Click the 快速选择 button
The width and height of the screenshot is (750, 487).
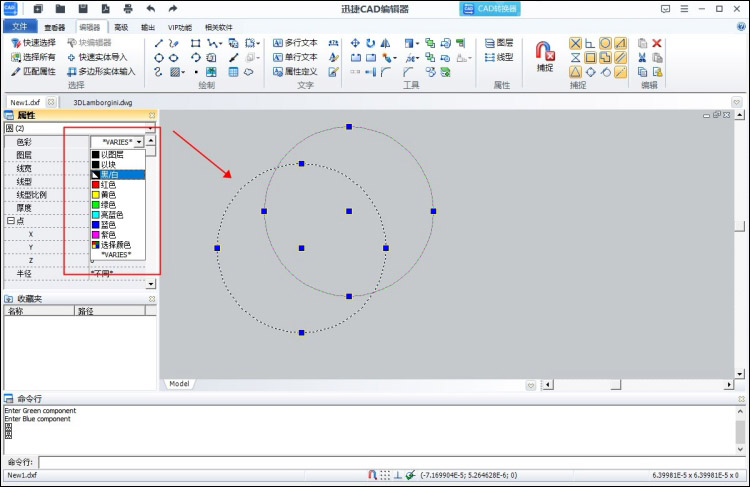(33, 43)
